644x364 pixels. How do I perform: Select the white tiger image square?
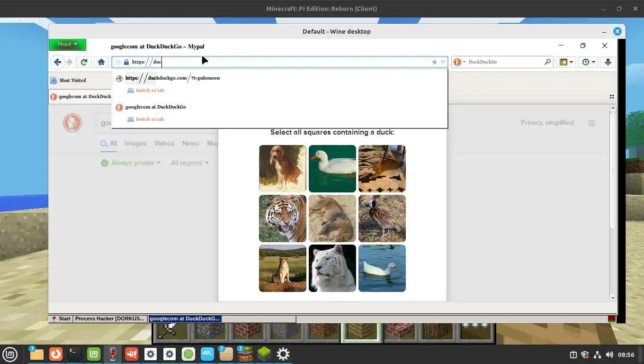[332, 268]
